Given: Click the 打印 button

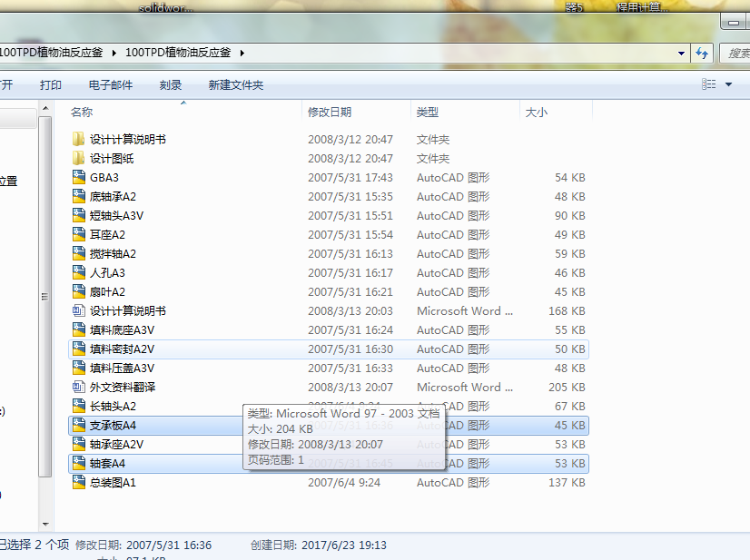Looking at the screenshot, I should click(x=51, y=83).
